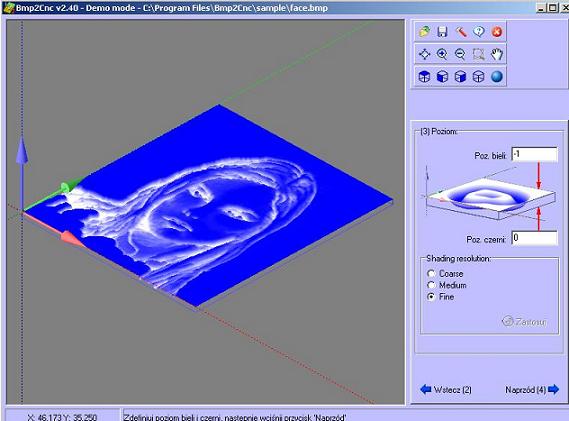This screenshot has width=569, height=421.
Task: Apply changes with the Zastosuj button
Action: [524, 322]
